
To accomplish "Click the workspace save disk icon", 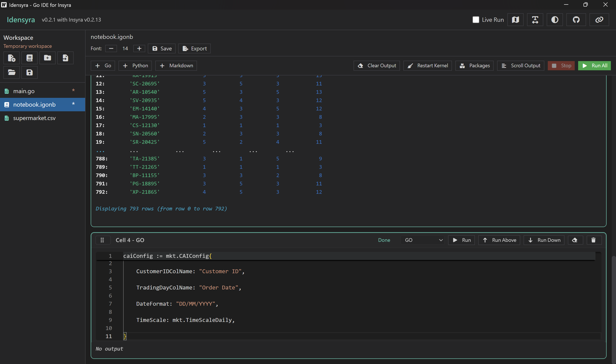I will 30,72.
